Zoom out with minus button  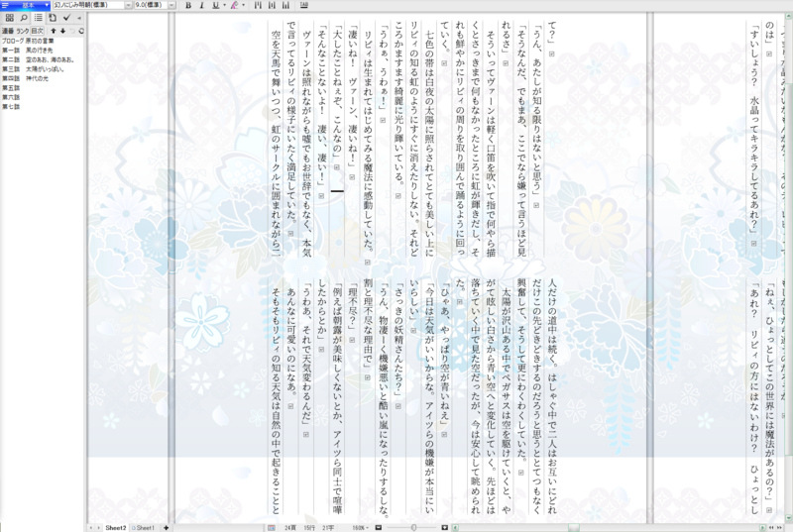pyautogui.click(x=379, y=527)
